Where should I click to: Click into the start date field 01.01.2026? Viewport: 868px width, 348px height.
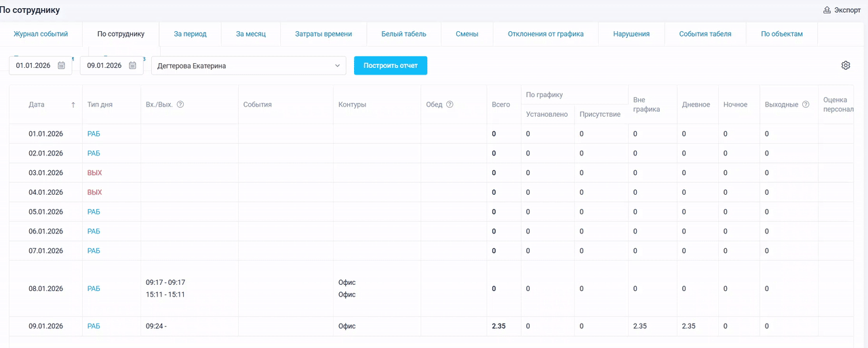point(34,66)
